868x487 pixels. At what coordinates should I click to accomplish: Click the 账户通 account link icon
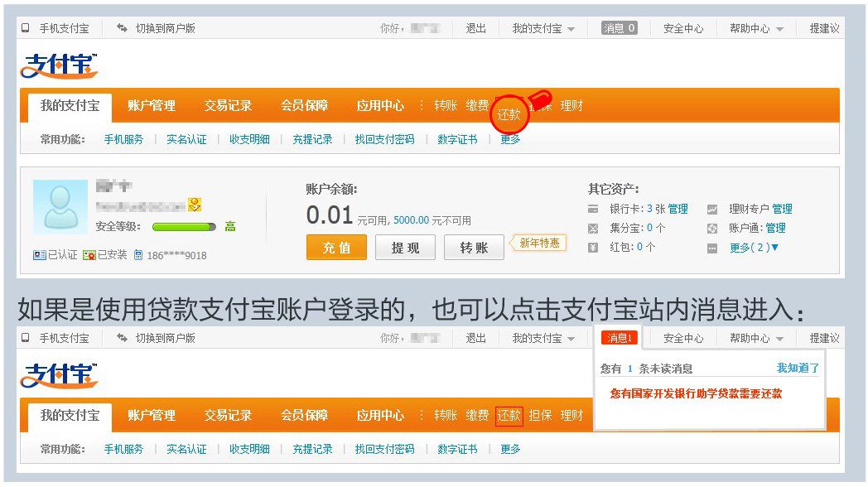(712, 228)
